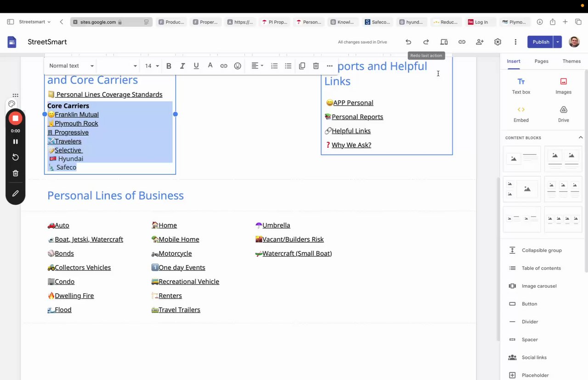This screenshot has width=588, height=380.
Task: Open the Plymouth Rock carrier link
Action: click(76, 123)
